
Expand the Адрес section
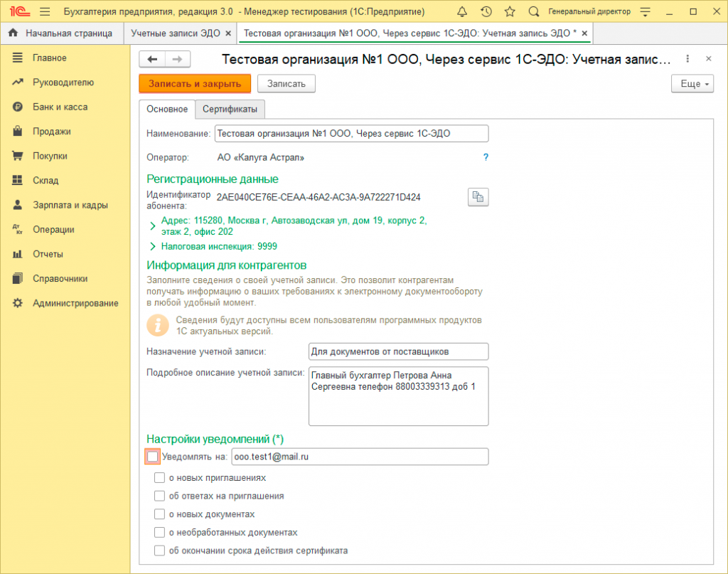tap(152, 226)
